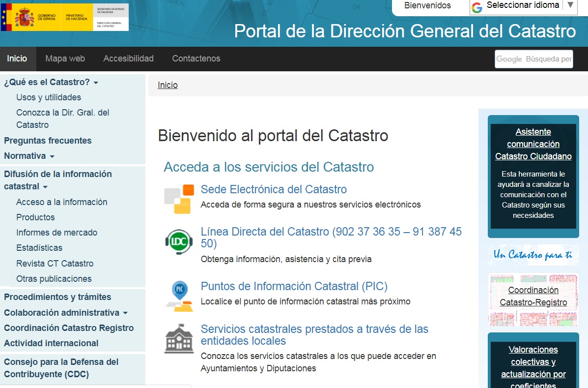Viewport: 588px width, 388px height.
Task: Go to Mapa web in navigation bar
Action: pyautogui.click(x=65, y=59)
